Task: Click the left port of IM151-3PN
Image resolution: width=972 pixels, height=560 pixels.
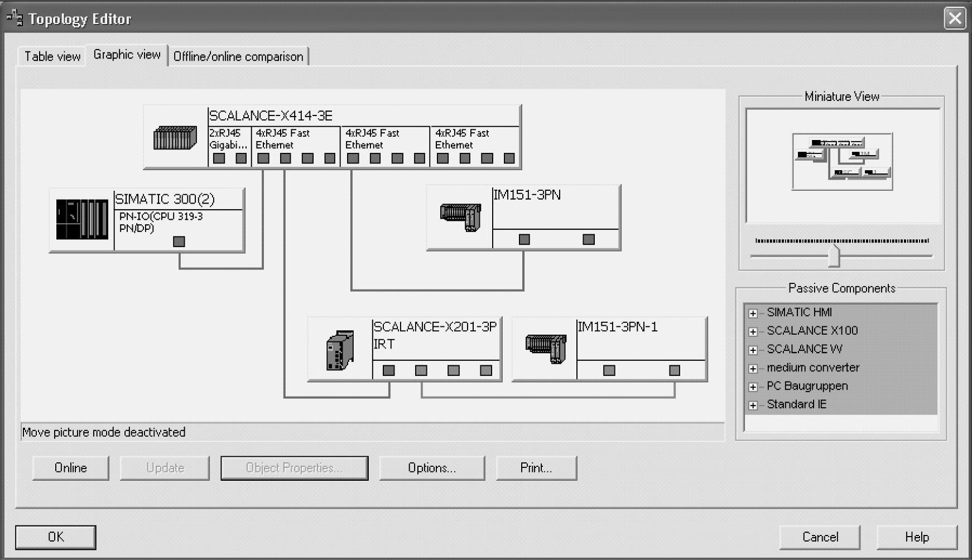Action: coord(524,239)
